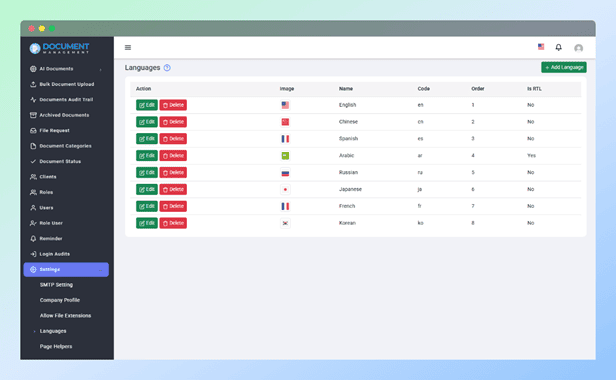Expand the AI Documents menu arrow

(101, 70)
